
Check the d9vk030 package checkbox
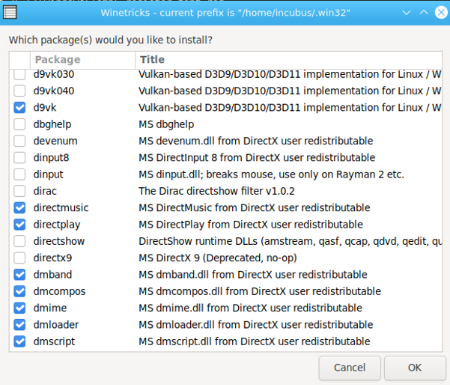[x=20, y=74]
